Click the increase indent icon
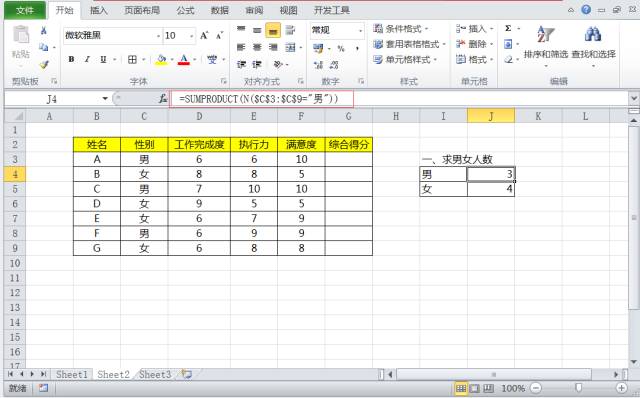 tap(257, 64)
